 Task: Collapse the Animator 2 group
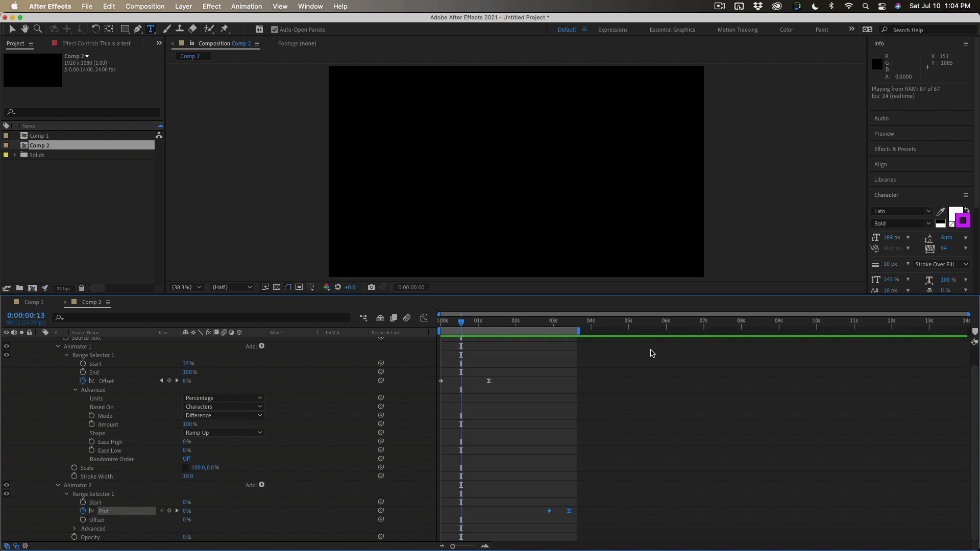coord(58,485)
